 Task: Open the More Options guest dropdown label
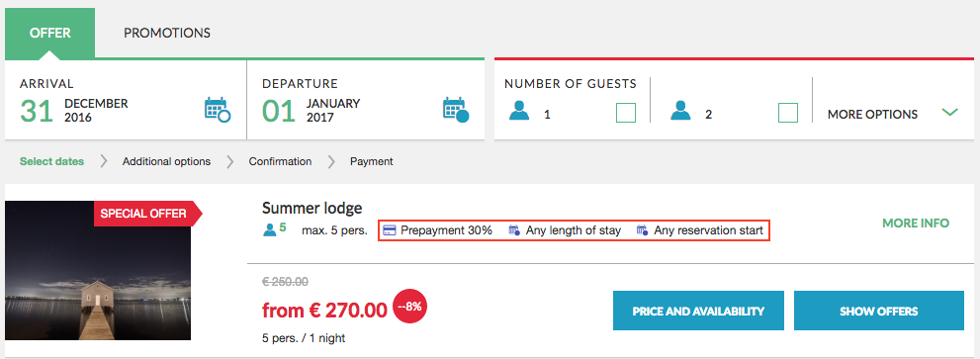[872, 115]
